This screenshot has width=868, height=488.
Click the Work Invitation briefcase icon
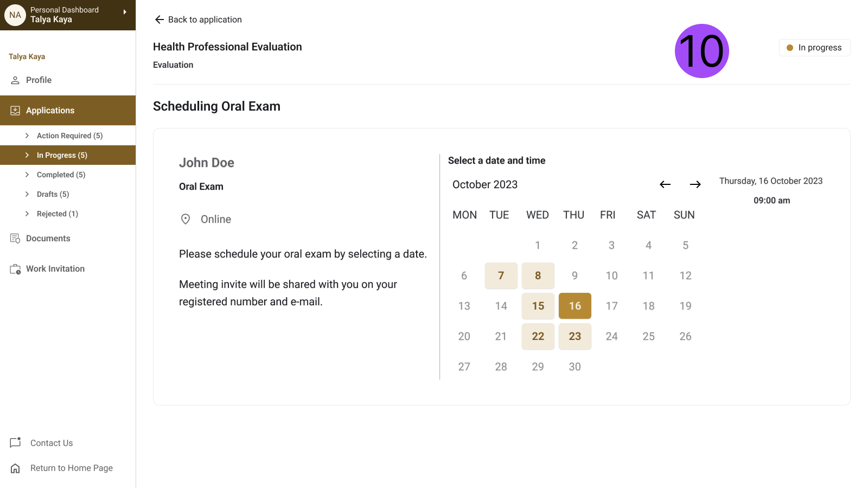click(15, 269)
